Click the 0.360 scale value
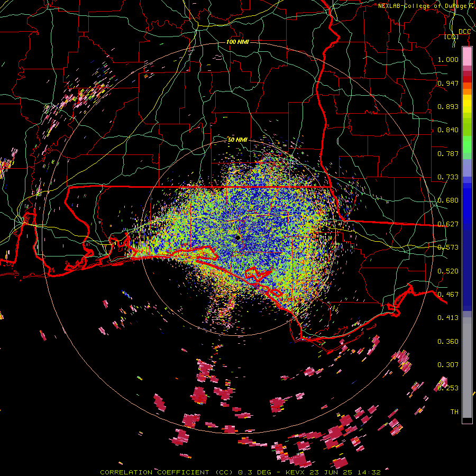This screenshot has width=476, height=476. [448, 342]
